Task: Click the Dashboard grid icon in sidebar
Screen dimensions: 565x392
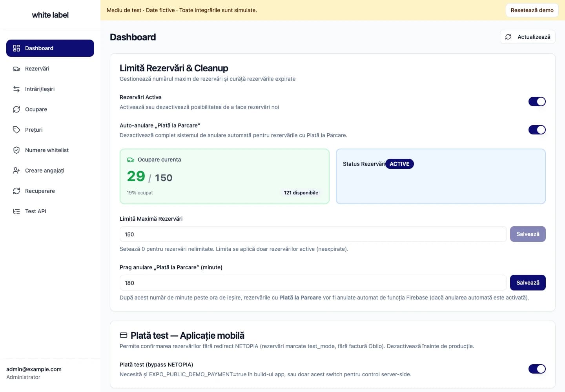Action: coord(16,48)
